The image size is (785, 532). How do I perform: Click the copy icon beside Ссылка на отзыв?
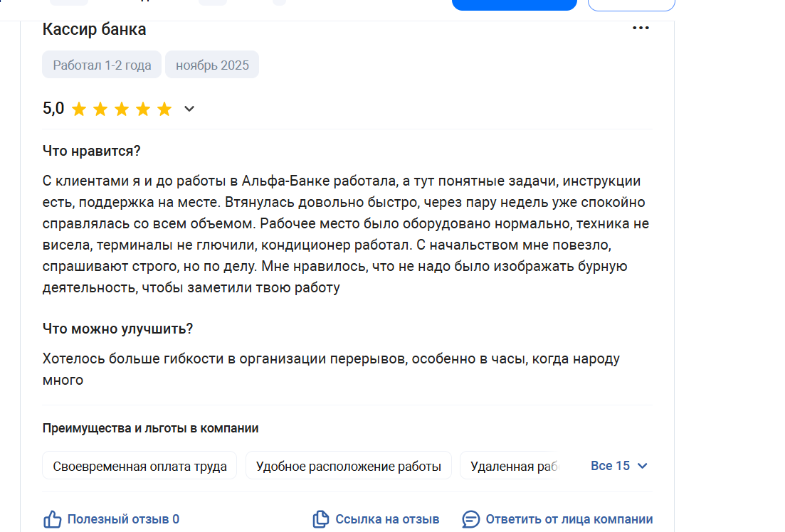321,519
